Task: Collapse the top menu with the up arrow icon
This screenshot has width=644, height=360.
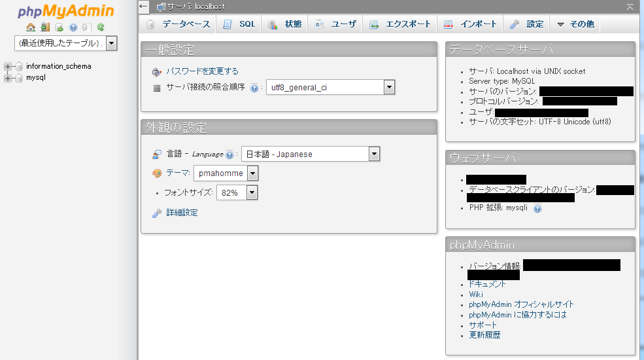Action: click(630, 7)
